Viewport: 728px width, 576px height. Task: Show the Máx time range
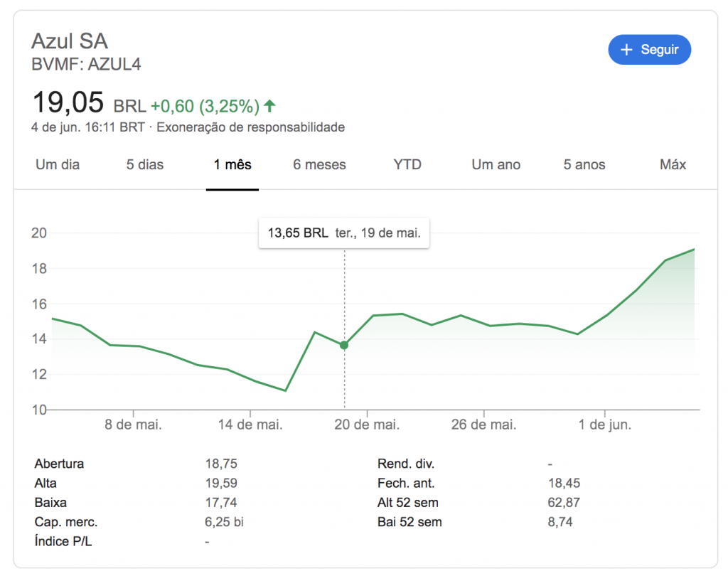(x=673, y=164)
